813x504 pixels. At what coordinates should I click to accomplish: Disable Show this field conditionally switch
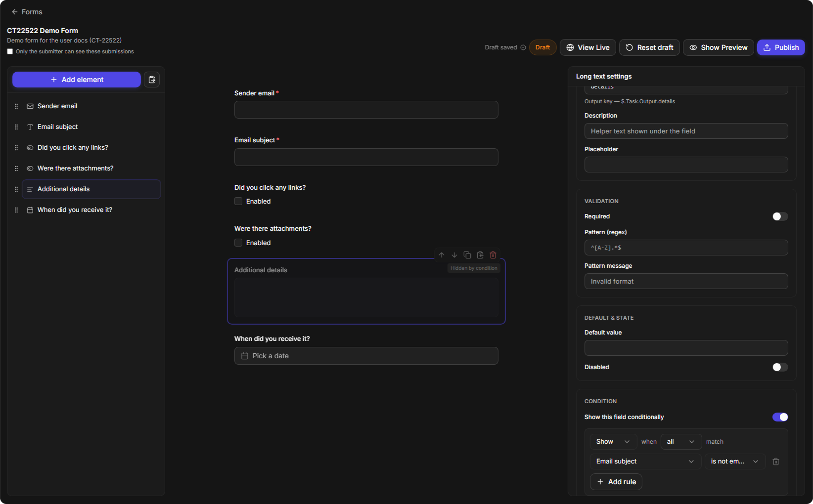tap(780, 417)
